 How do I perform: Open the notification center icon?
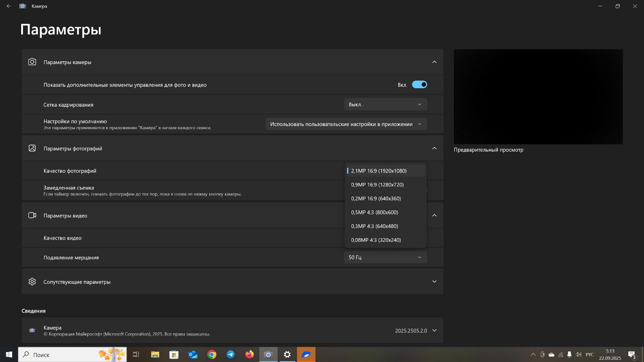tap(632, 355)
